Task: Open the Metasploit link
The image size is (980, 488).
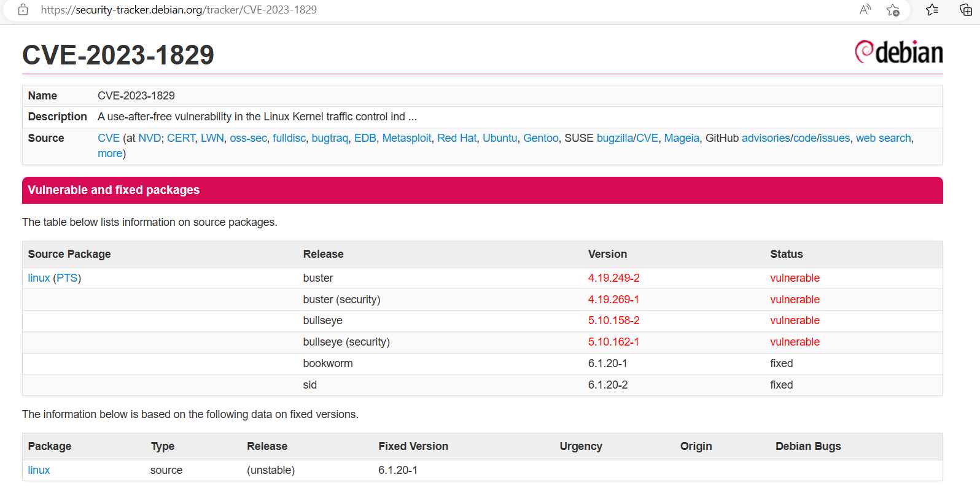Action: click(406, 138)
